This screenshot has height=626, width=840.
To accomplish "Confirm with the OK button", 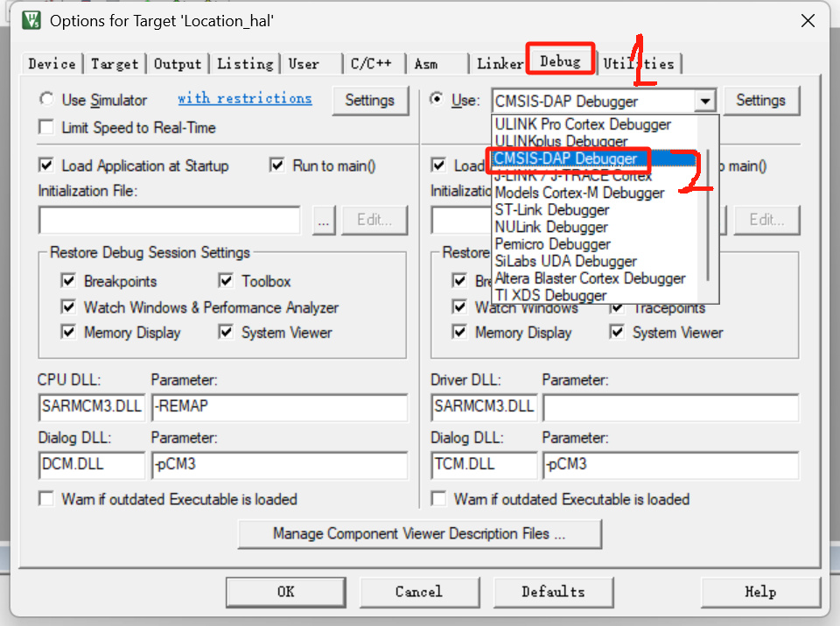I will (285, 592).
